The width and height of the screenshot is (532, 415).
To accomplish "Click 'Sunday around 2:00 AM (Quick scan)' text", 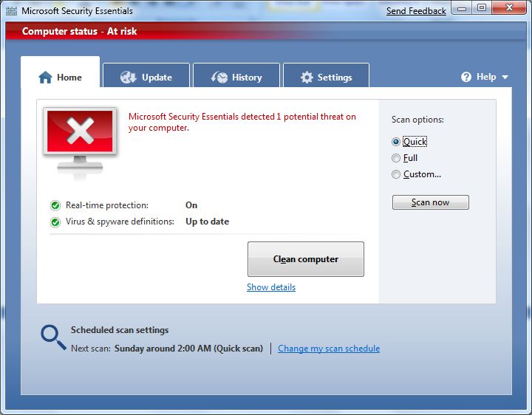I will tap(188, 349).
